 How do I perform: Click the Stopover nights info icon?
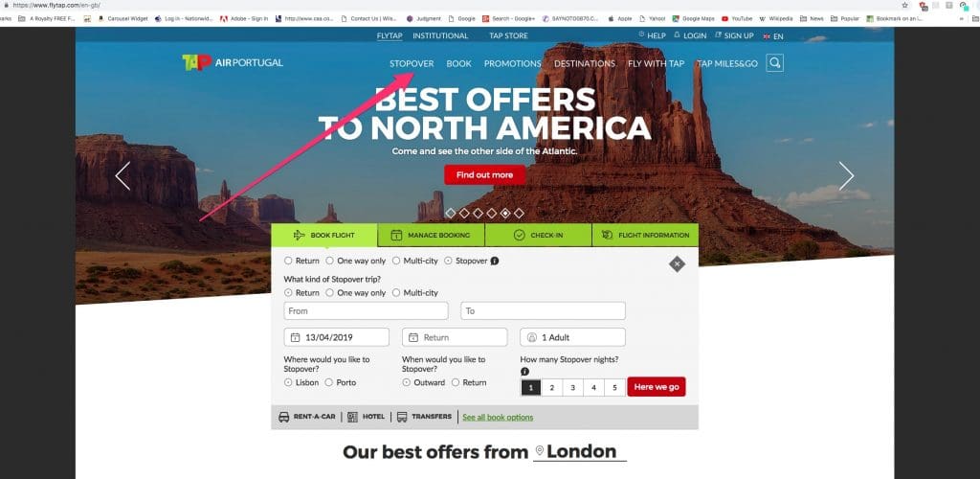click(524, 372)
